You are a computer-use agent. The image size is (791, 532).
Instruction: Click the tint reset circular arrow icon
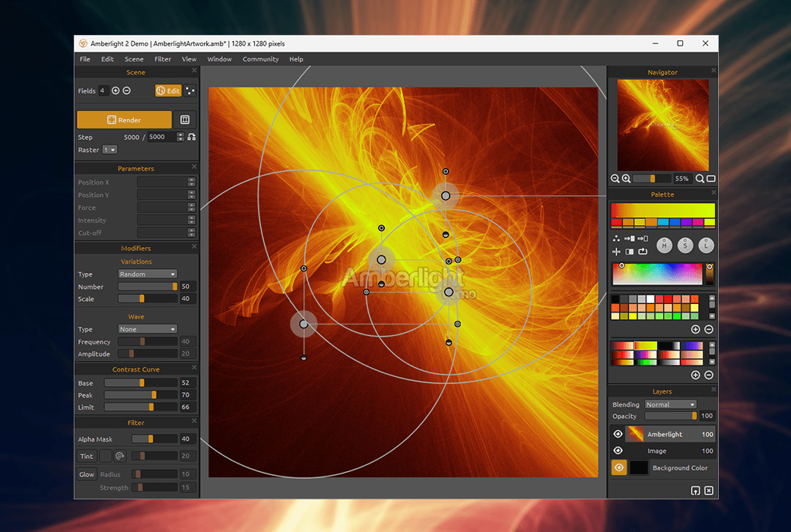tap(119, 456)
